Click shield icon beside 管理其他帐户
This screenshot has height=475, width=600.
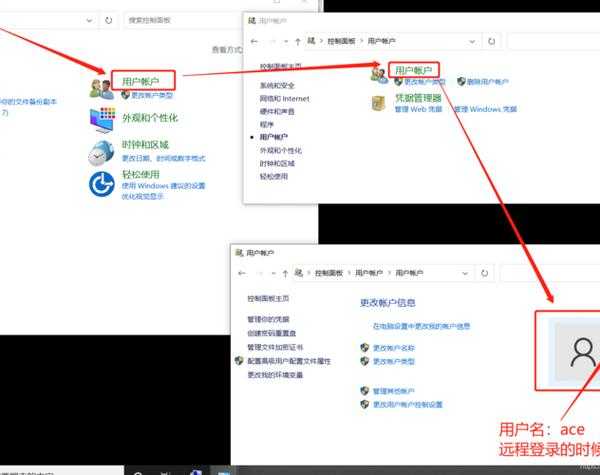click(x=365, y=391)
